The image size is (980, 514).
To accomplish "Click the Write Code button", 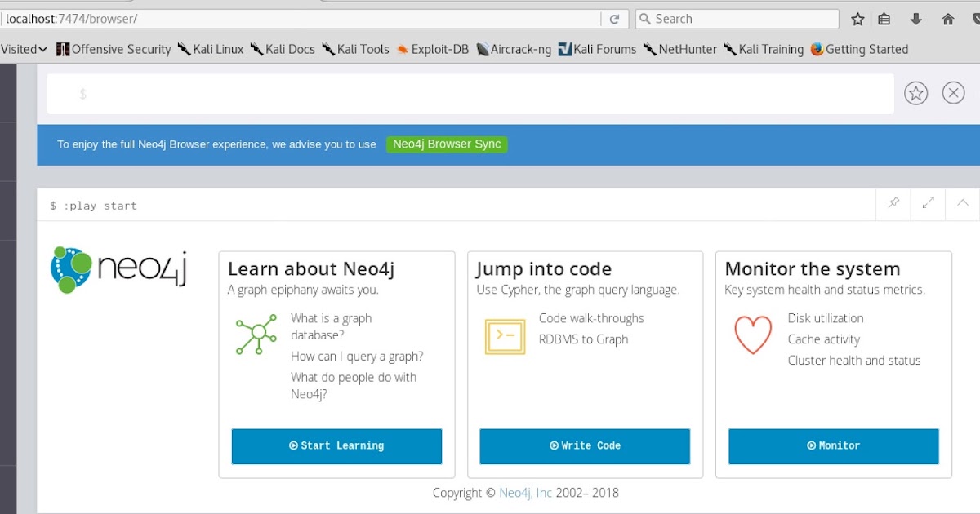I will tap(585, 446).
